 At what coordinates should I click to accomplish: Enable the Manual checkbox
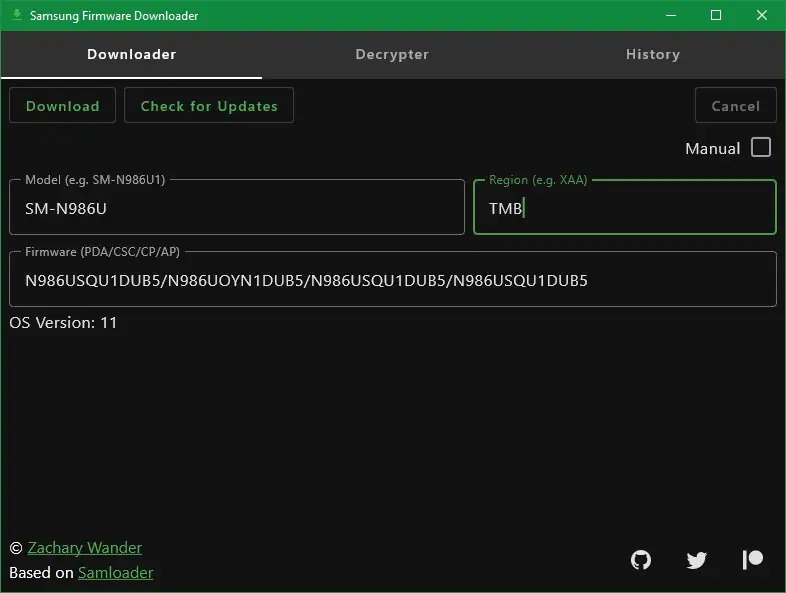pyautogui.click(x=761, y=148)
